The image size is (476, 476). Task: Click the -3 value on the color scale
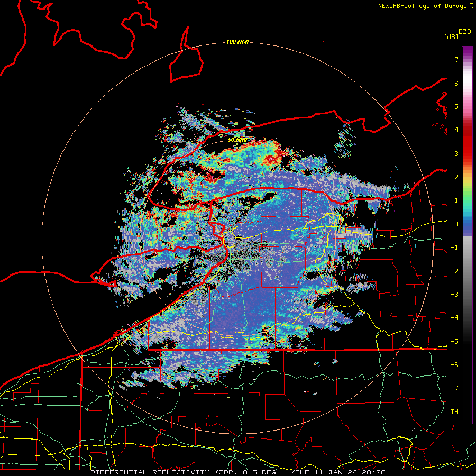click(454, 295)
